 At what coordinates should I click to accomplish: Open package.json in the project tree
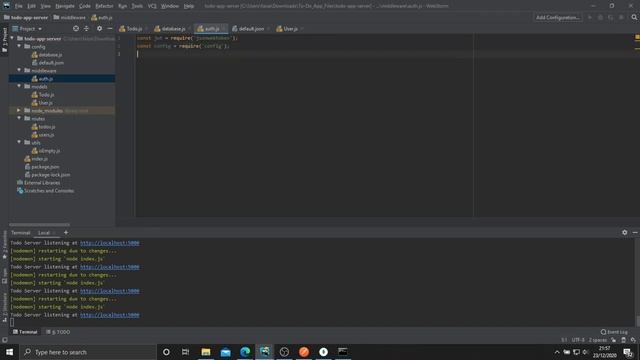tap(45, 167)
